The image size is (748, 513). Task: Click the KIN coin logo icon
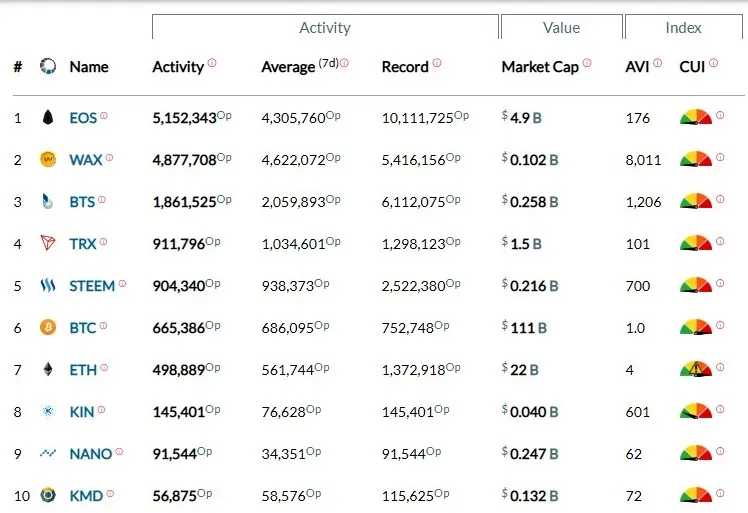tap(48, 411)
